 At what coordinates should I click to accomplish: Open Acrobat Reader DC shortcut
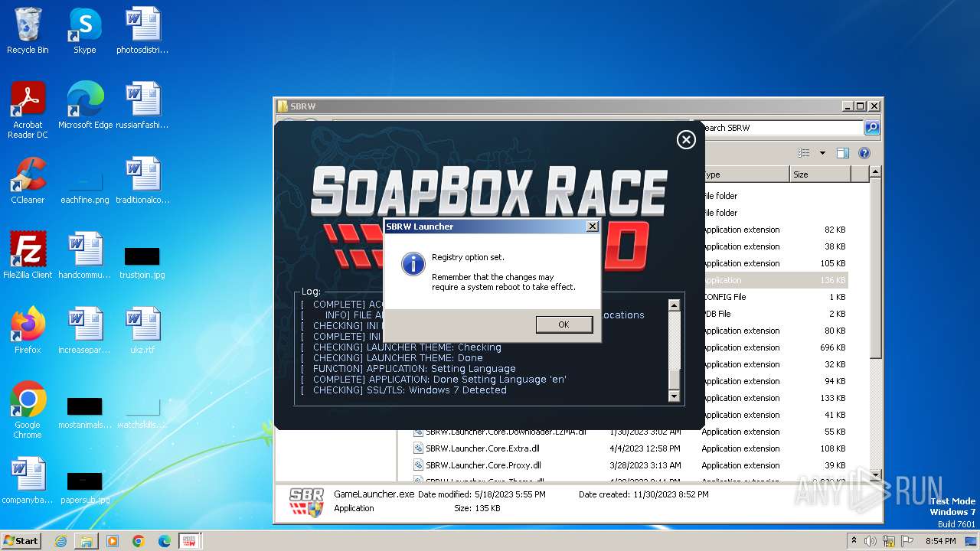coord(28,110)
